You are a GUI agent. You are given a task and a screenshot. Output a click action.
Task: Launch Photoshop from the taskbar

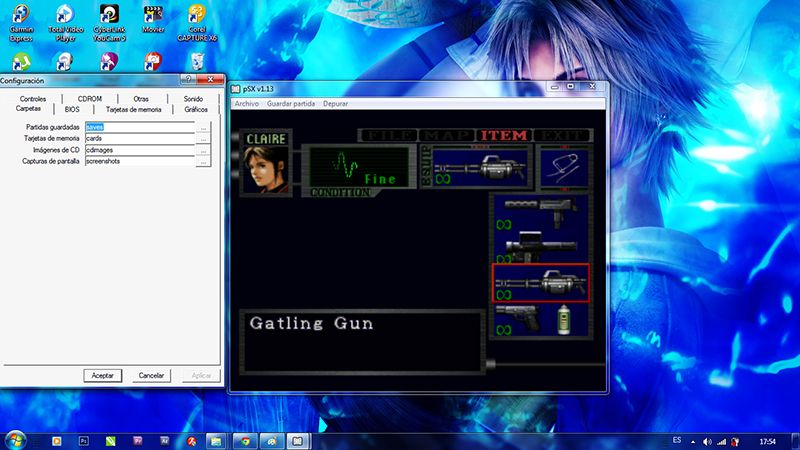(83, 441)
